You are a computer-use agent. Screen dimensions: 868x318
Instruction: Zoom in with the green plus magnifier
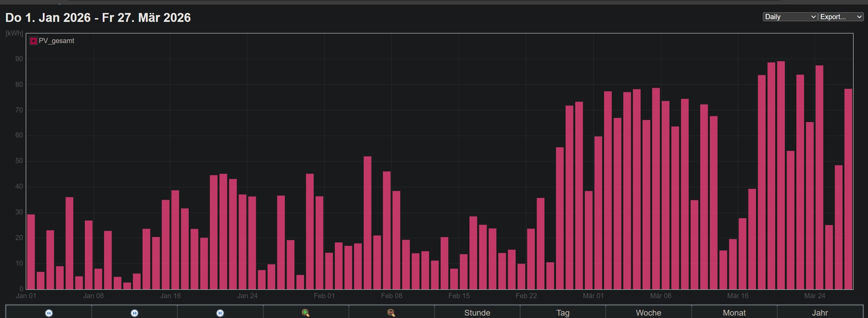306,313
